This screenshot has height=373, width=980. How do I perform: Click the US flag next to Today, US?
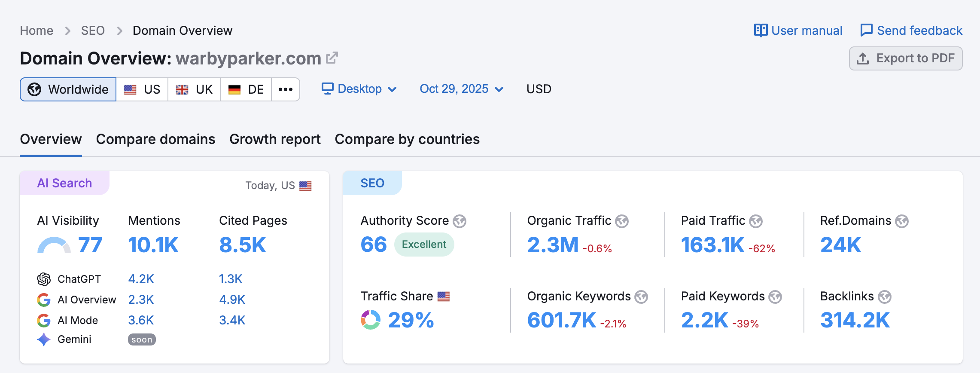(305, 186)
